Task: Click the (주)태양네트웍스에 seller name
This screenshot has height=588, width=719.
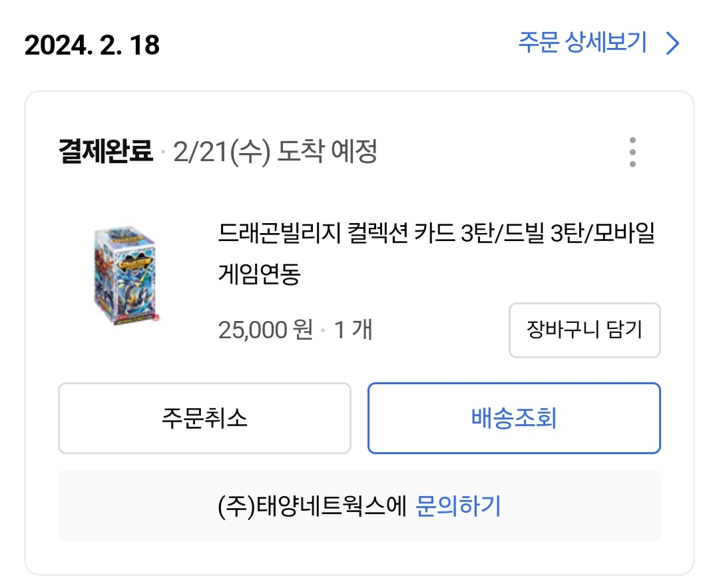Action: coord(312,507)
